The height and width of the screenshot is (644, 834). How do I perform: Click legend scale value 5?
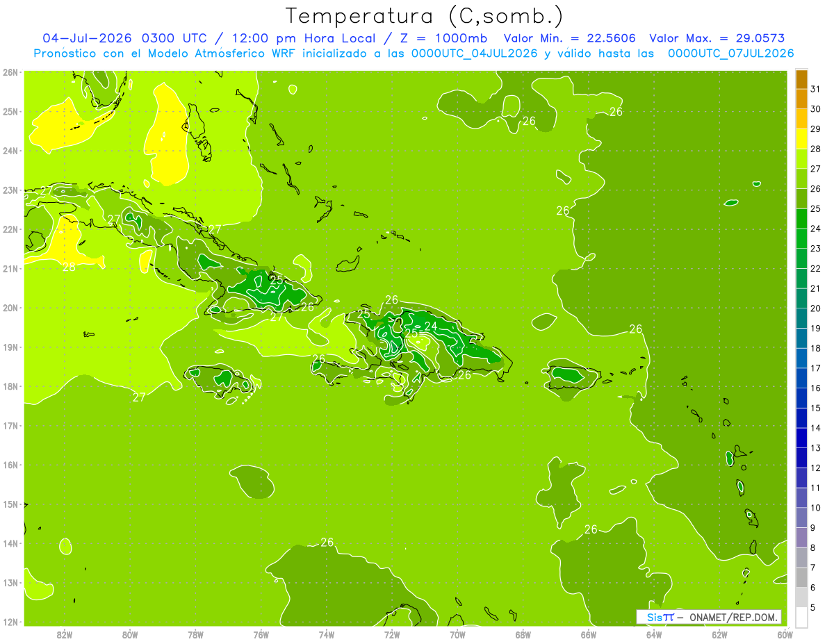tap(813, 607)
